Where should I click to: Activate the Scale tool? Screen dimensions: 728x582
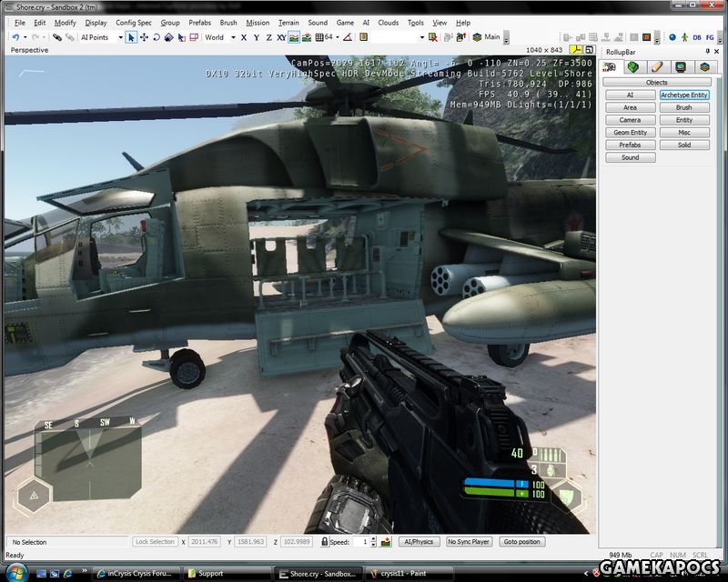pos(169,37)
